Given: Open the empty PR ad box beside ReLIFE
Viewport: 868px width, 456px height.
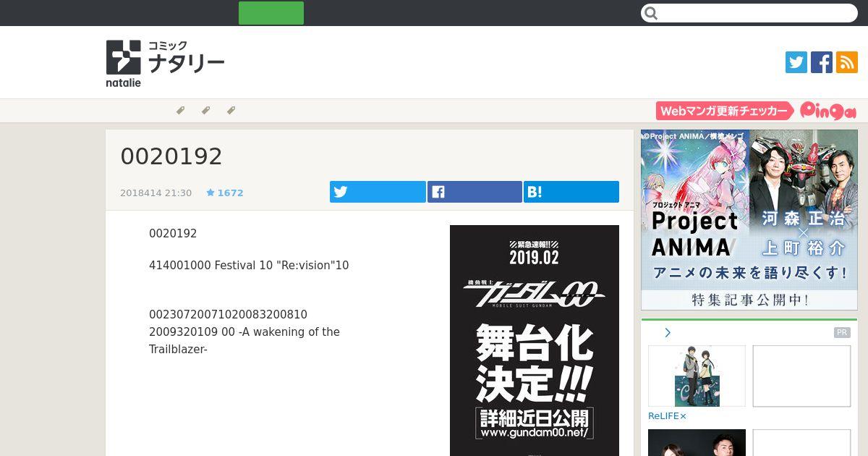Looking at the screenshot, I should click(801, 376).
